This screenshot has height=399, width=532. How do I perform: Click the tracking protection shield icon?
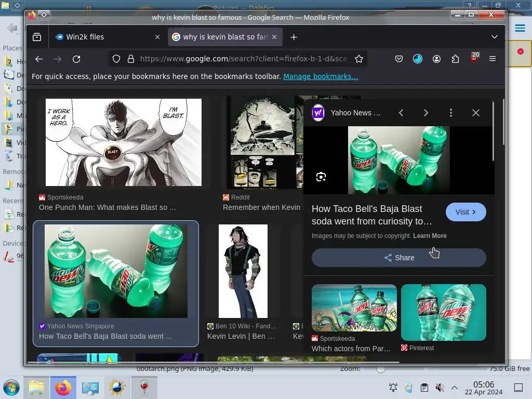pyautogui.click(x=116, y=59)
